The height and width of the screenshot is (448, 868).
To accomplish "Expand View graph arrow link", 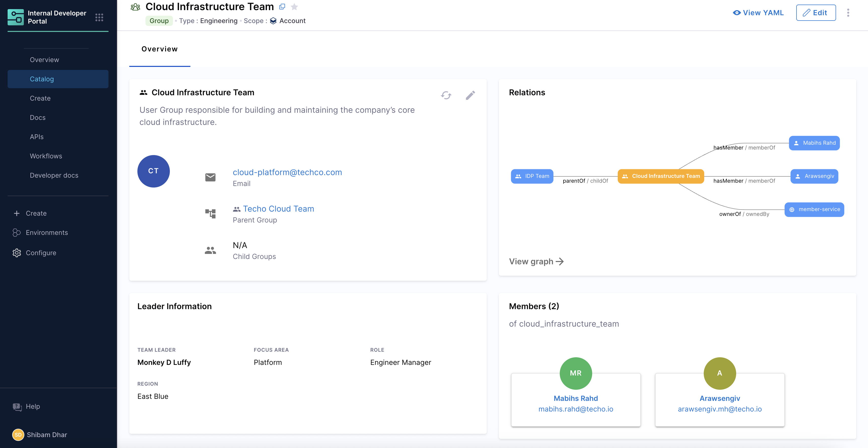I will (536, 262).
